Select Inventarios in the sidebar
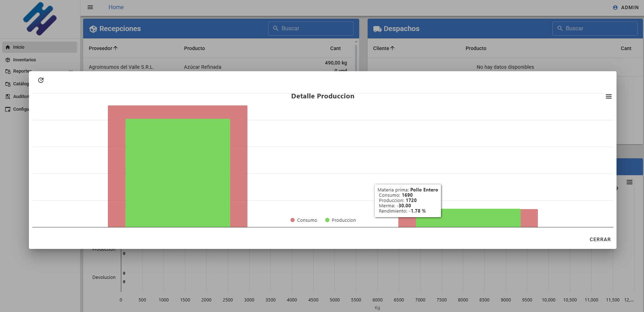644x312 pixels. (x=24, y=60)
